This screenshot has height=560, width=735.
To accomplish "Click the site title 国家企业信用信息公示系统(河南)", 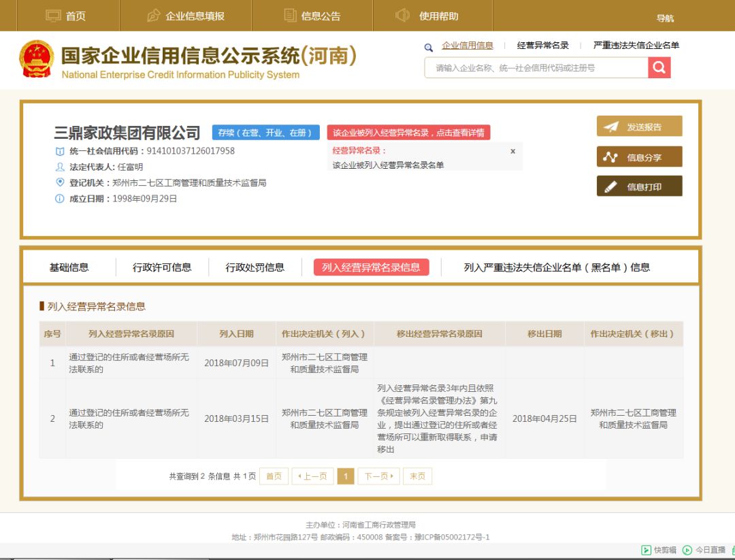I will coord(209,56).
